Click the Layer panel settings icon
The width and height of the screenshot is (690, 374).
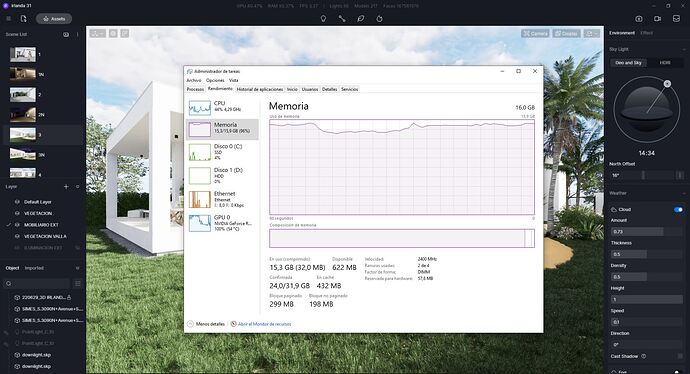pos(77,187)
